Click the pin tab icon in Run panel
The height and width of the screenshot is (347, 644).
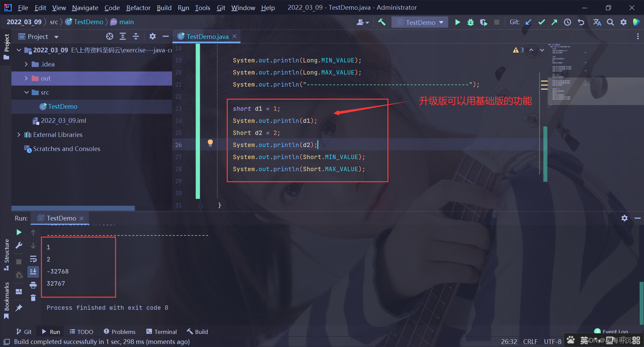(19, 308)
